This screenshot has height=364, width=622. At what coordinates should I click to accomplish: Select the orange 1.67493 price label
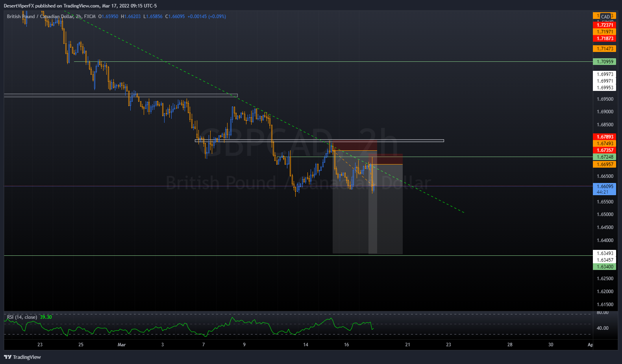604,144
